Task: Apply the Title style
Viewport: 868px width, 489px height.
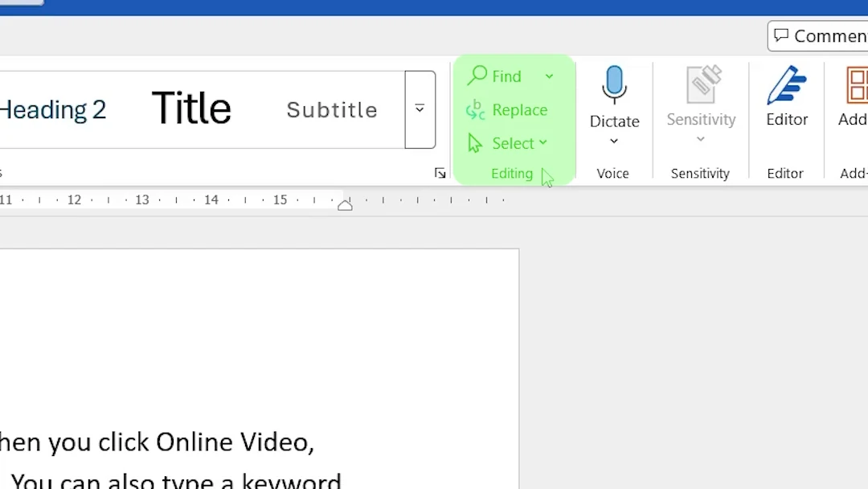Action: click(191, 108)
